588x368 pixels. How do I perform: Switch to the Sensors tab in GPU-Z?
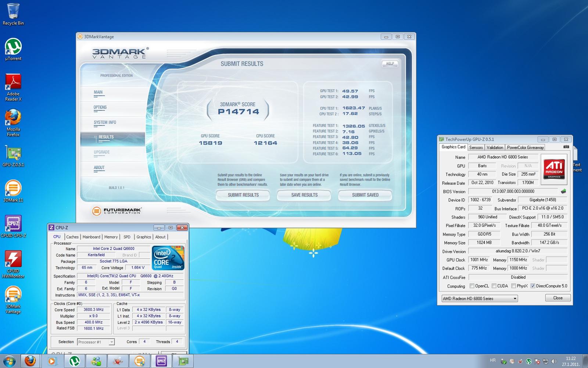[476, 148]
